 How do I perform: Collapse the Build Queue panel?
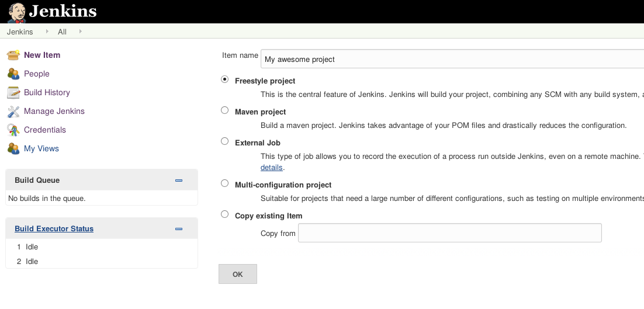(x=179, y=180)
